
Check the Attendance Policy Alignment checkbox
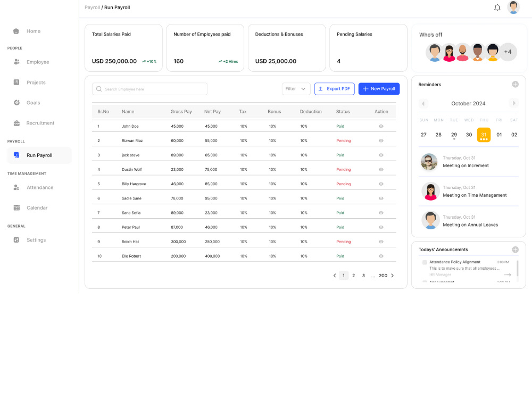coord(425,262)
